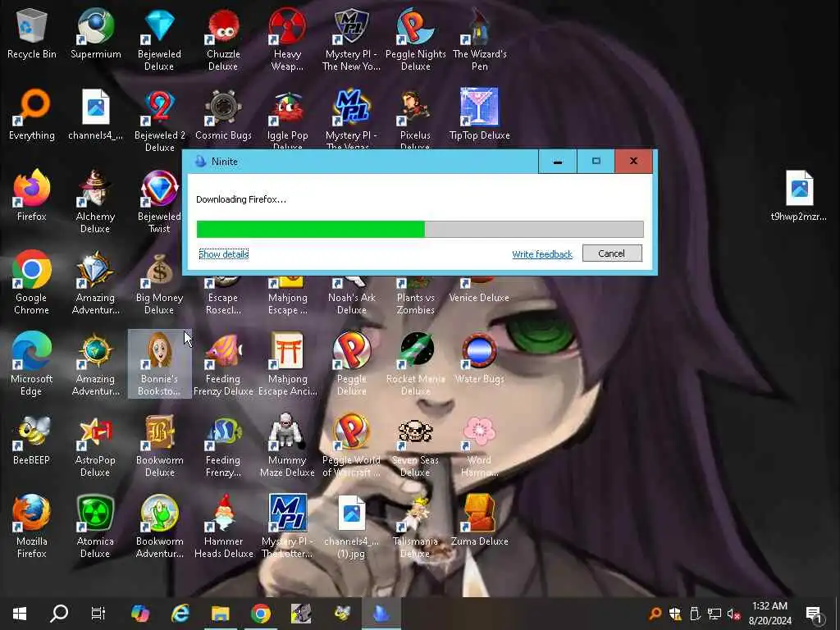Select the Microsoft Edge desktop shortcut
The image size is (840, 630).
click(32, 364)
